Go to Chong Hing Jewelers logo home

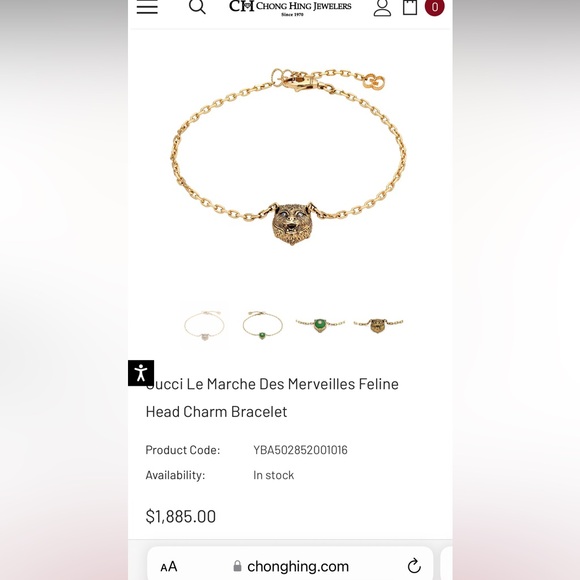[x=290, y=7]
